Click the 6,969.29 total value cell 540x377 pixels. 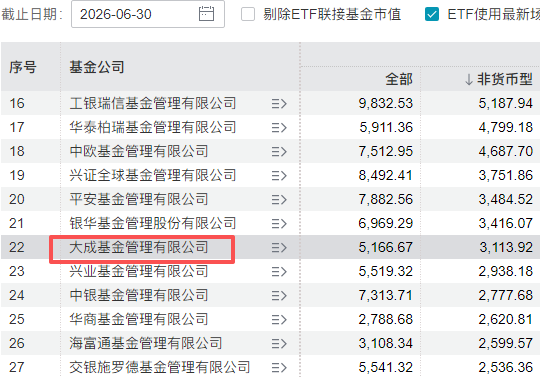[x=385, y=223]
